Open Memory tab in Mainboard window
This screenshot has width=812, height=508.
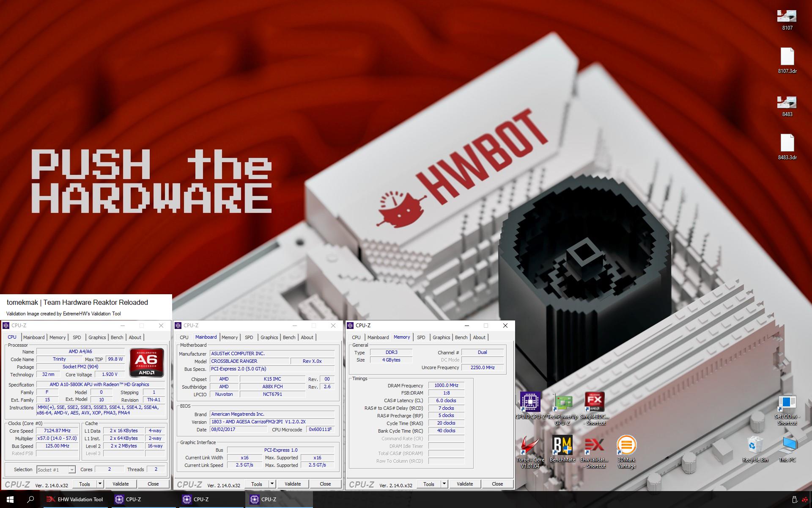(230, 337)
